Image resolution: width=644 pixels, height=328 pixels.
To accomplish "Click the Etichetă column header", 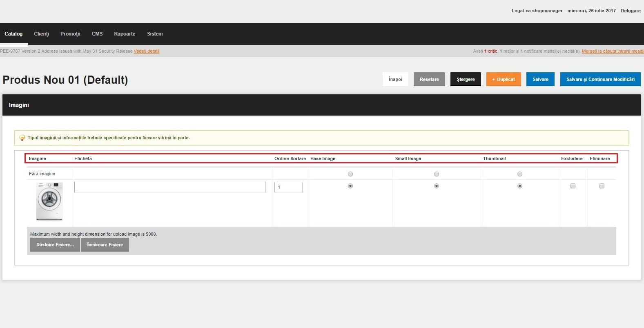I will point(83,158).
